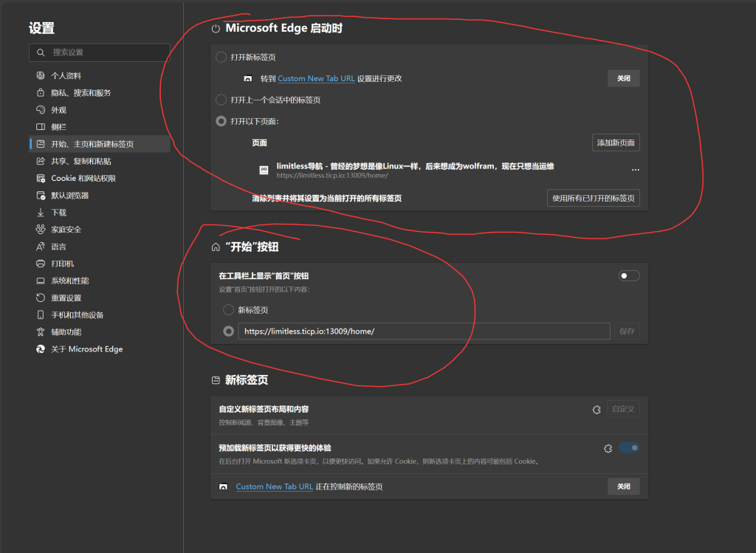
Task: Open 重置设置 section
Action: coord(100,298)
